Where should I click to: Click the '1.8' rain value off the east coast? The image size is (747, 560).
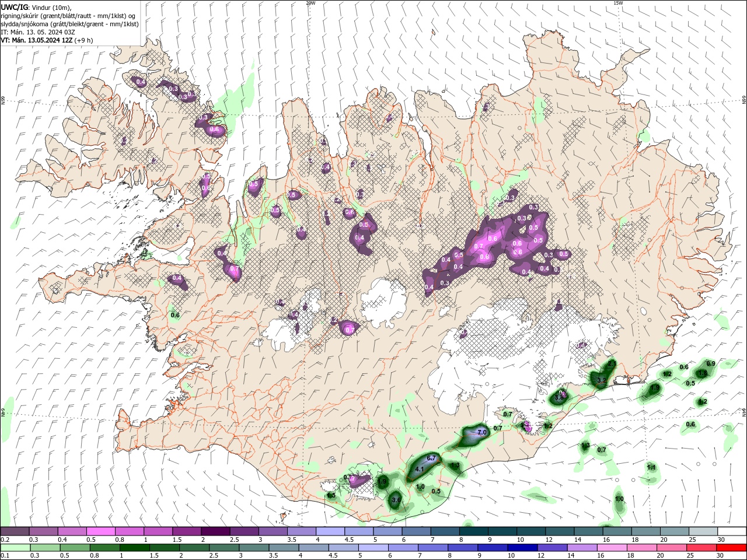[x=703, y=373]
